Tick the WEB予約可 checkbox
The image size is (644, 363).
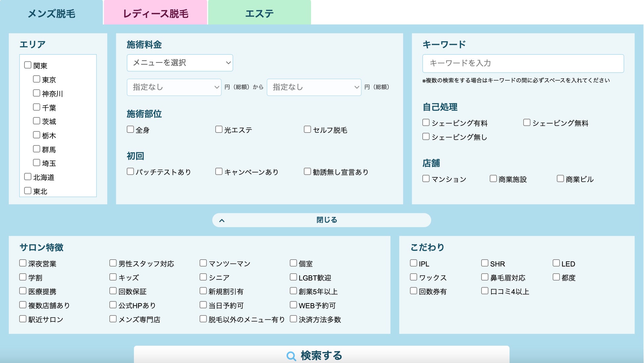(x=293, y=305)
